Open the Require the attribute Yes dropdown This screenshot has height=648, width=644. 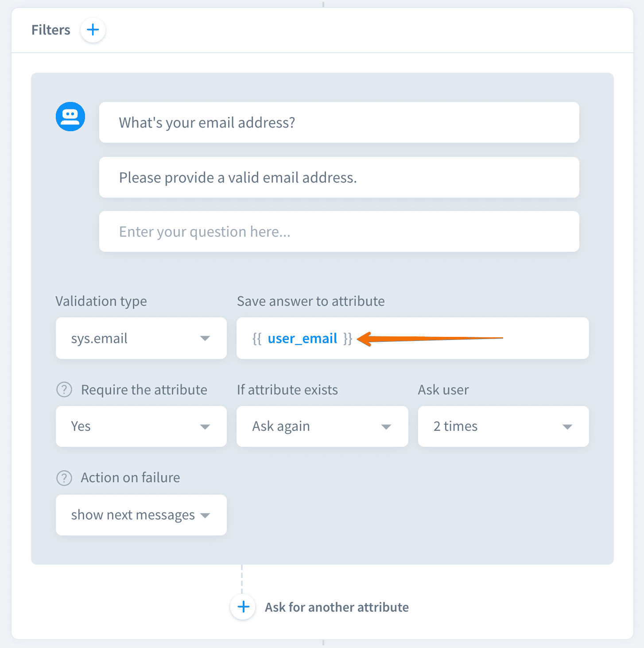(x=141, y=426)
